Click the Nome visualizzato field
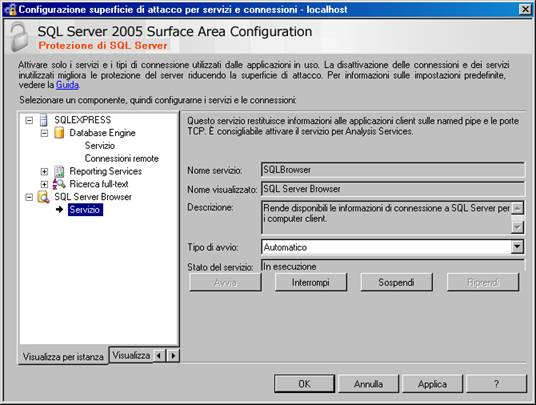Screen dimensions: 536x405 coord(392,189)
